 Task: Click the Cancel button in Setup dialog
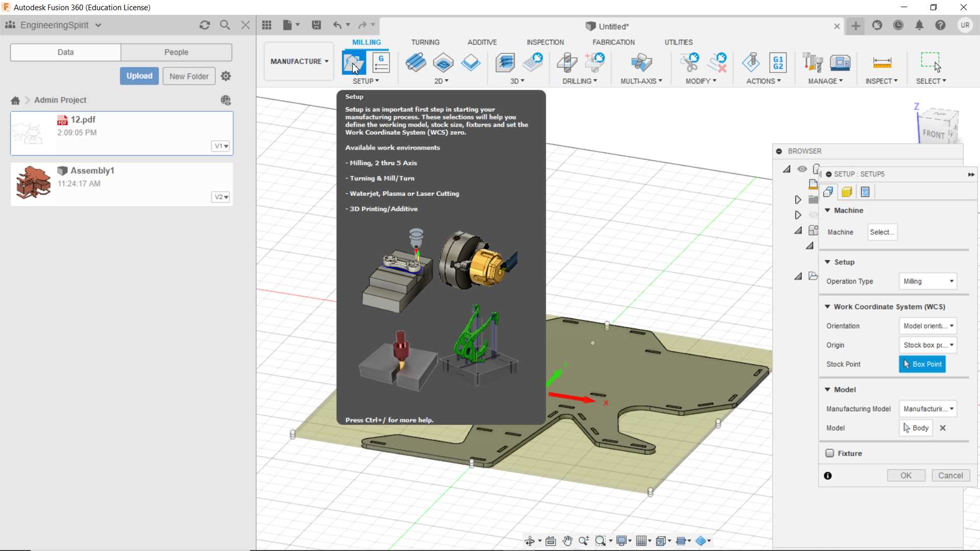950,475
